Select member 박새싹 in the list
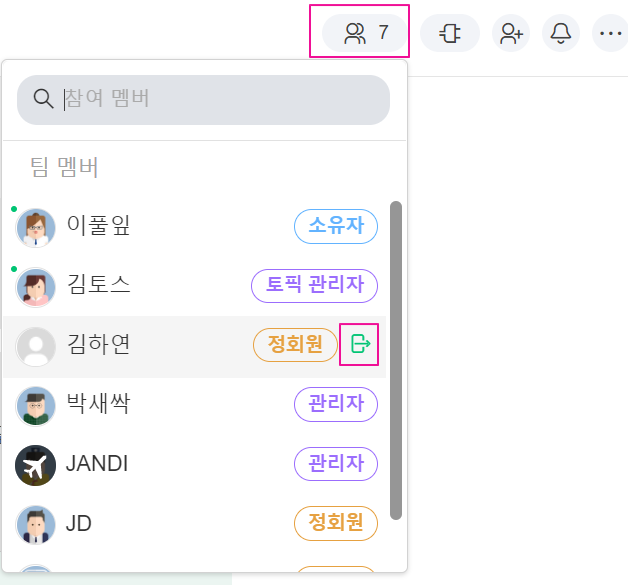 98,405
